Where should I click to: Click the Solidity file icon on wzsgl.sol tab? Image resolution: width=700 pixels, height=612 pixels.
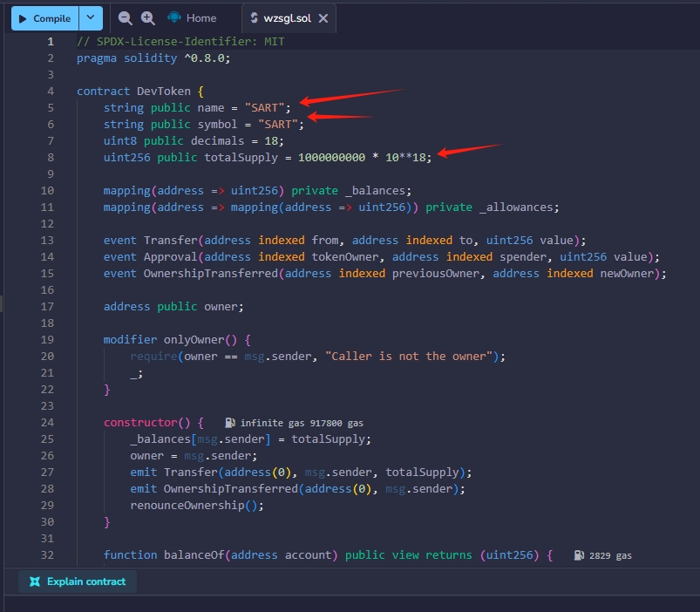click(254, 18)
